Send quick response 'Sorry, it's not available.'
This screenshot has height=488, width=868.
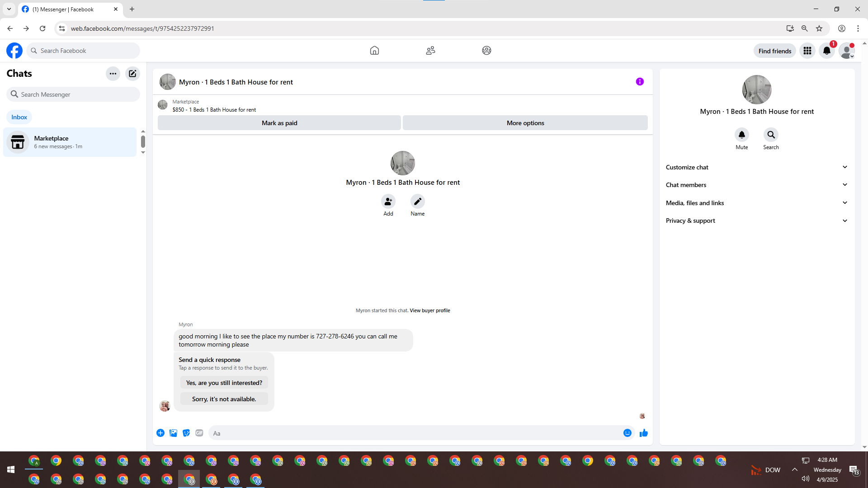point(224,399)
